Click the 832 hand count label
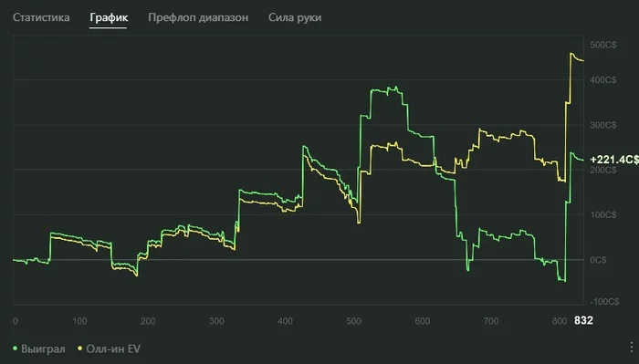This screenshot has width=639, height=364. pyautogui.click(x=583, y=320)
